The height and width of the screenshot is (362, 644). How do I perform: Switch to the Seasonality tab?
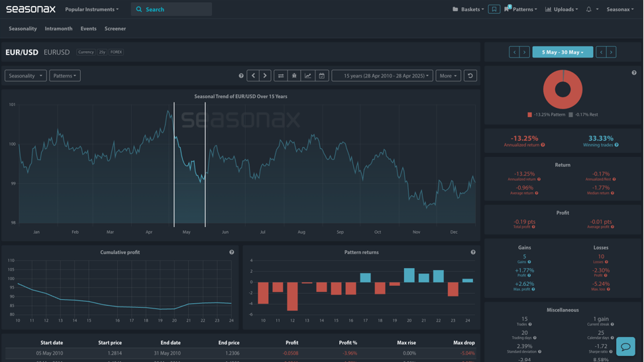[x=23, y=28]
